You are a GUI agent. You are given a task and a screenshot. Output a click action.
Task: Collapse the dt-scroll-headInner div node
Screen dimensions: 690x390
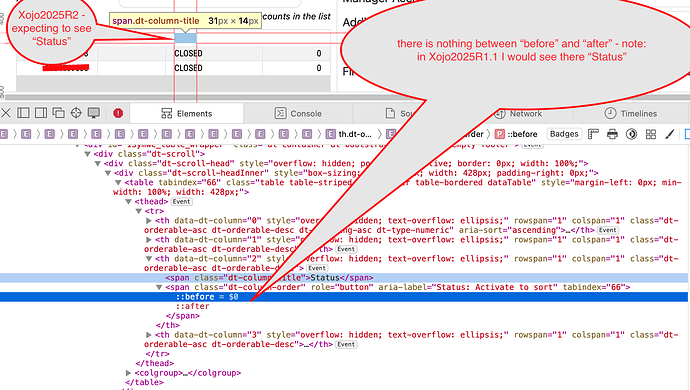coord(107,173)
